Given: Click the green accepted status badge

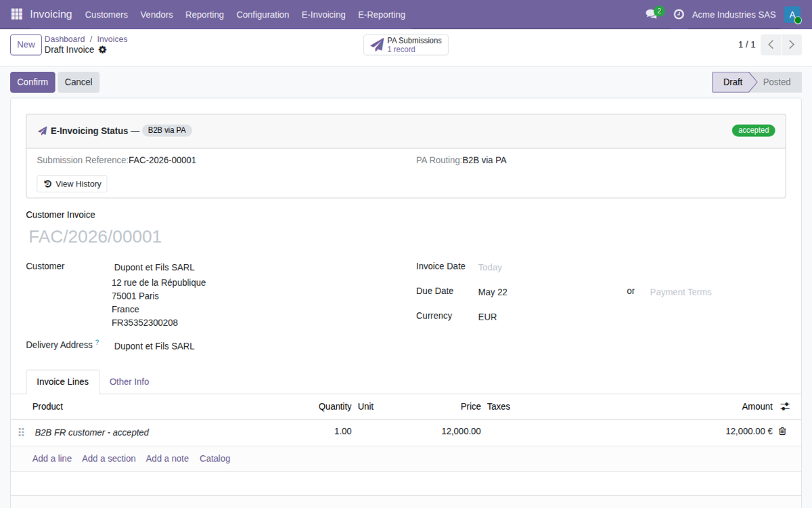Looking at the screenshot, I should click(754, 131).
